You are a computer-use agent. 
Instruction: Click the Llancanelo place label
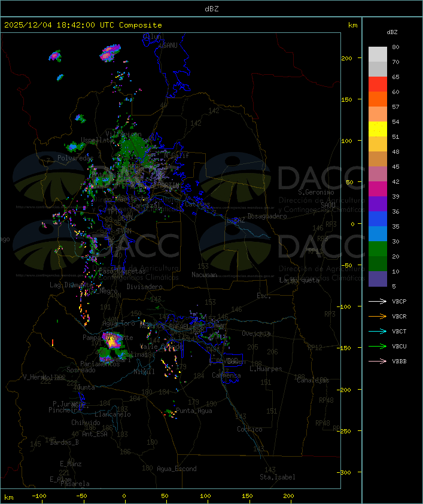112,414
